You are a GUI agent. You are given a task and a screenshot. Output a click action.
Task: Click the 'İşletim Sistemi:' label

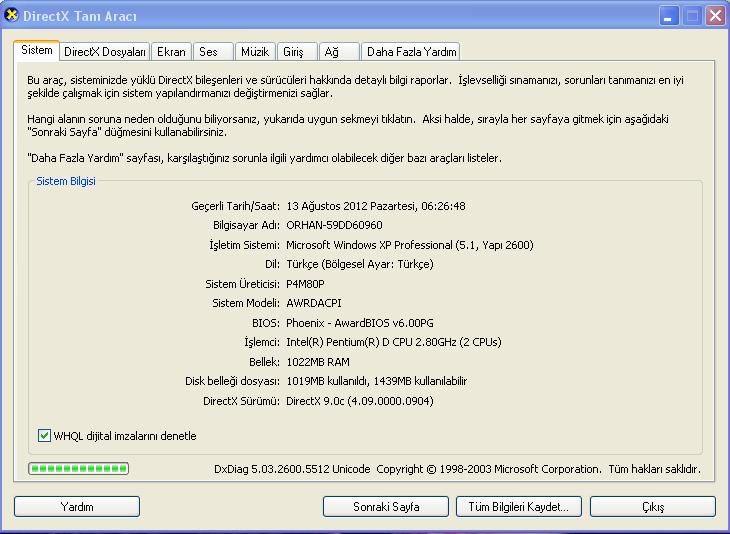pyautogui.click(x=244, y=245)
